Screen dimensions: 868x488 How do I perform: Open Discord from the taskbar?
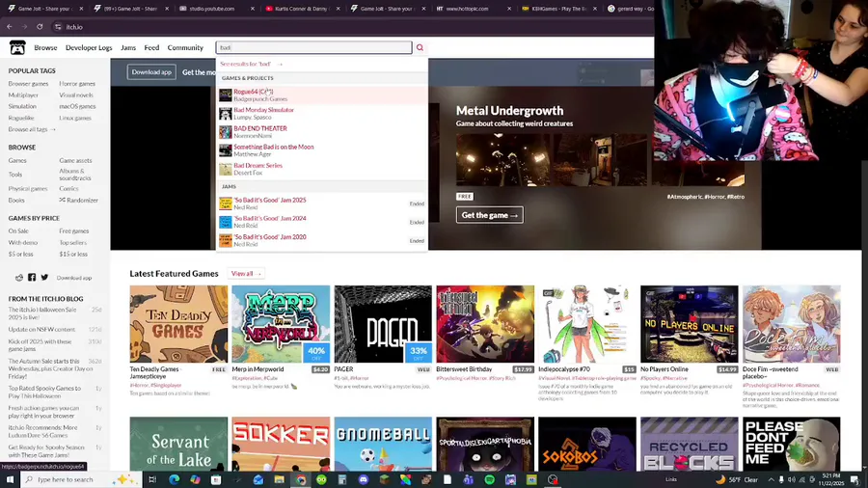pos(364,479)
